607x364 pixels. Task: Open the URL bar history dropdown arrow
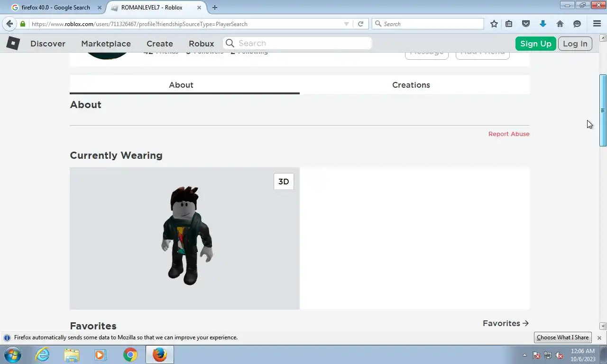point(346,24)
